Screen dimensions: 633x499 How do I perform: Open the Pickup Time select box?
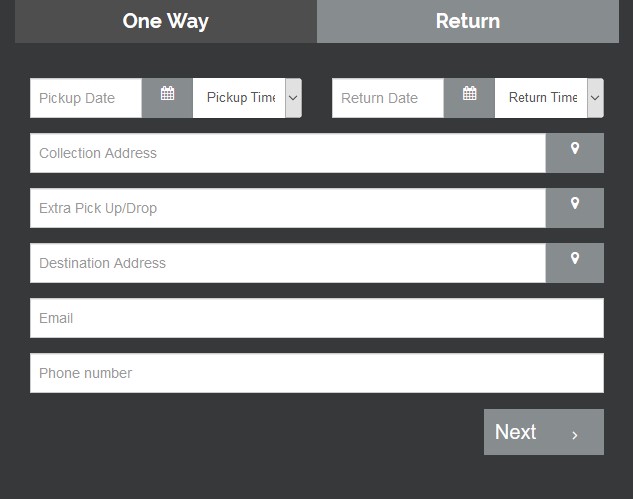click(x=247, y=98)
